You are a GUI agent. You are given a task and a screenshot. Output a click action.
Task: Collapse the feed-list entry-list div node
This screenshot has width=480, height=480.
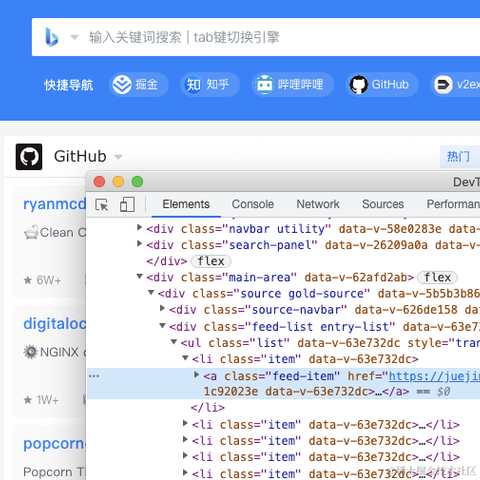162,325
